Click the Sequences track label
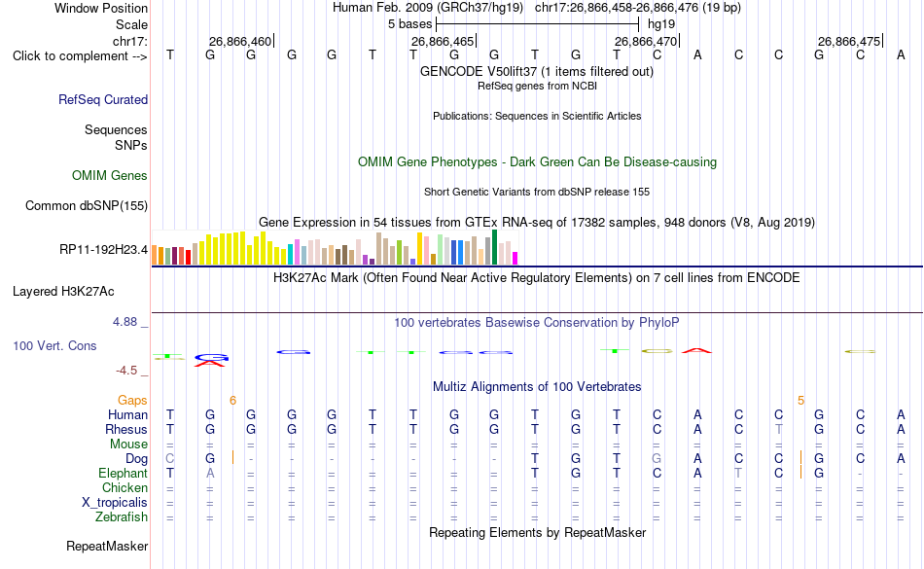 (116, 129)
